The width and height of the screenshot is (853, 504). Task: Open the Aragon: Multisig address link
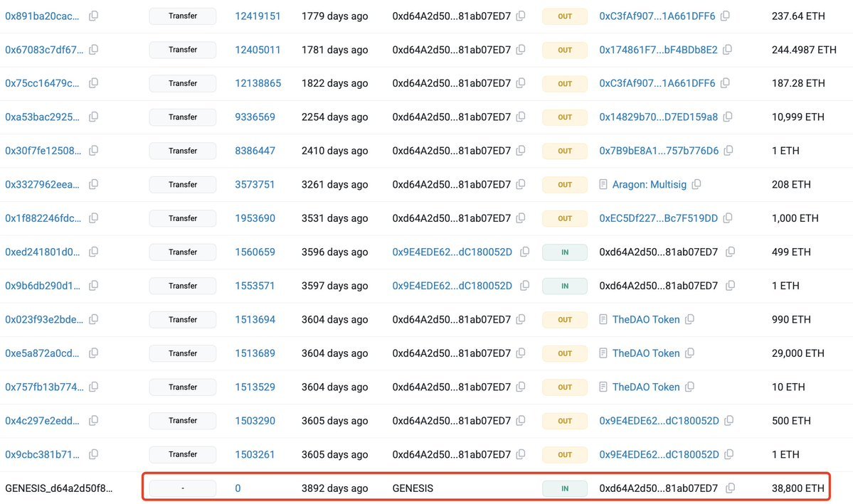651,184
